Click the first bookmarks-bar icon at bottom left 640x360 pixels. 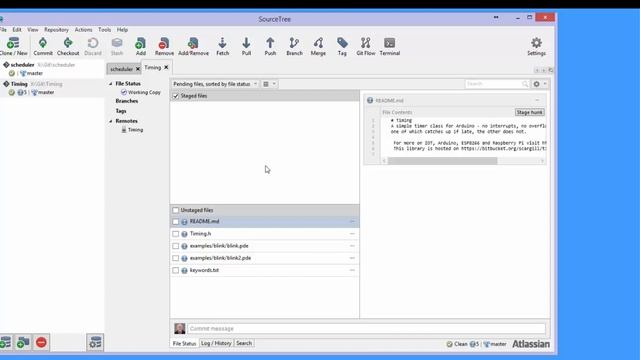coord(5,342)
